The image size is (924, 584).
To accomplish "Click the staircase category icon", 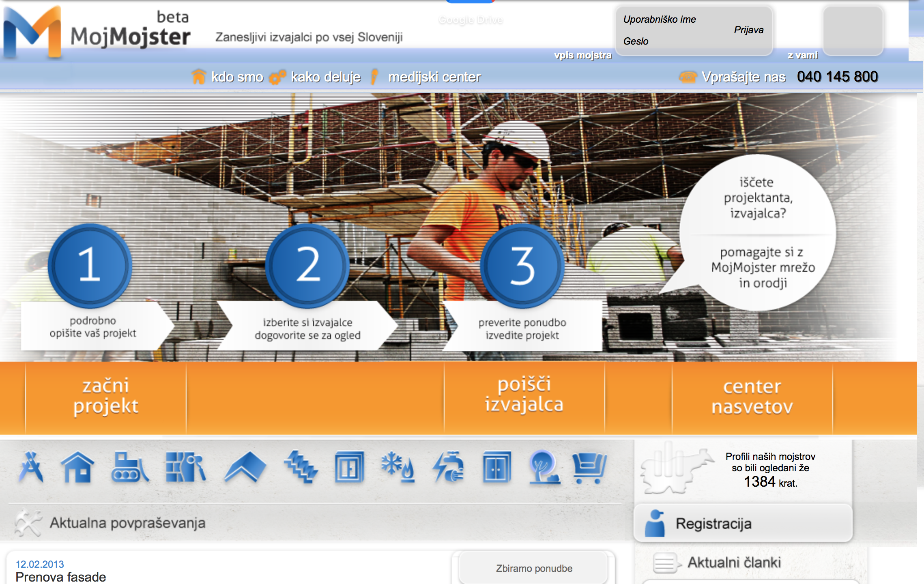I will [x=301, y=467].
